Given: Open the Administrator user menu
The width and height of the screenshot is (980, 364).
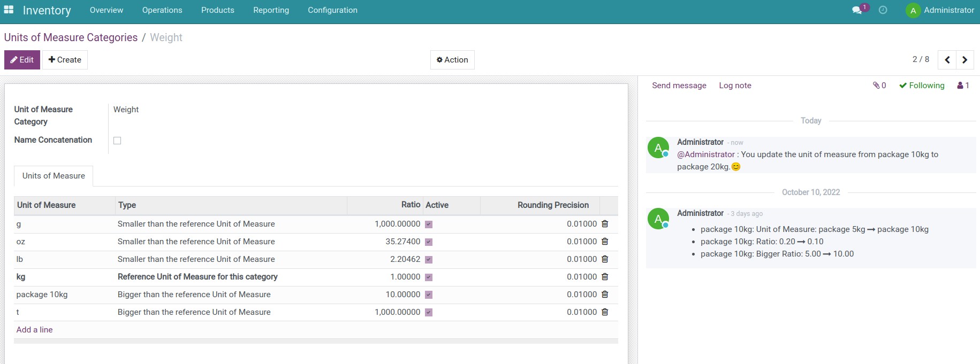Looking at the screenshot, I should [x=940, y=10].
